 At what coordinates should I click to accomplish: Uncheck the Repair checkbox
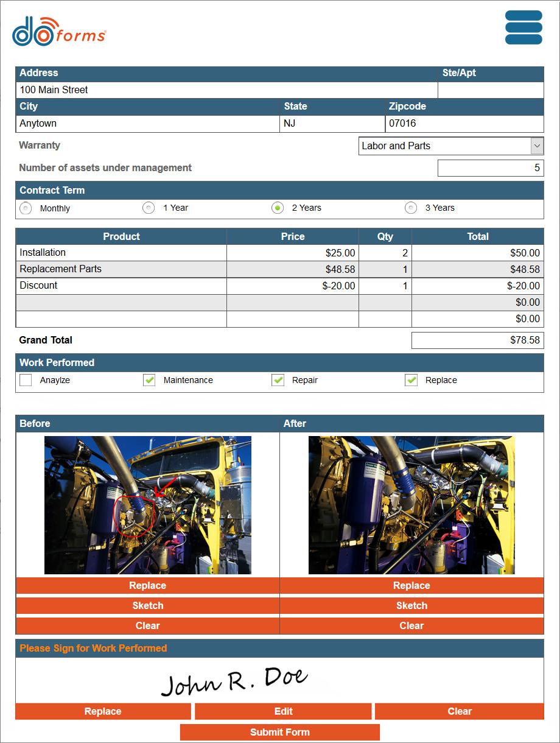(278, 380)
